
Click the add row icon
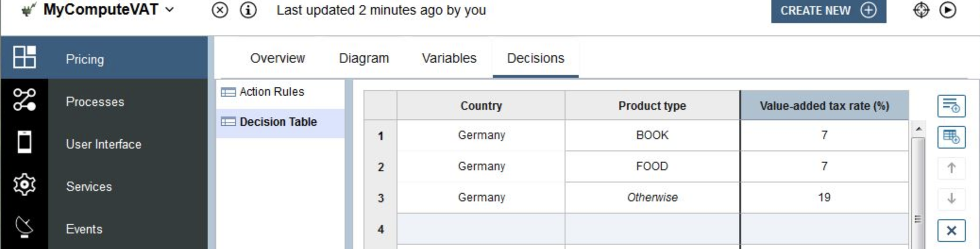tap(951, 106)
